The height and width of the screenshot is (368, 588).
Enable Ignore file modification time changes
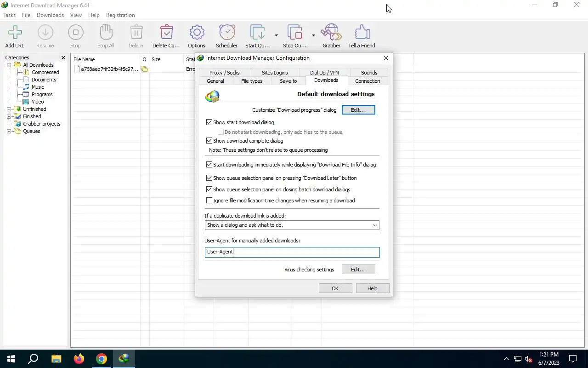[x=209, y=201]
